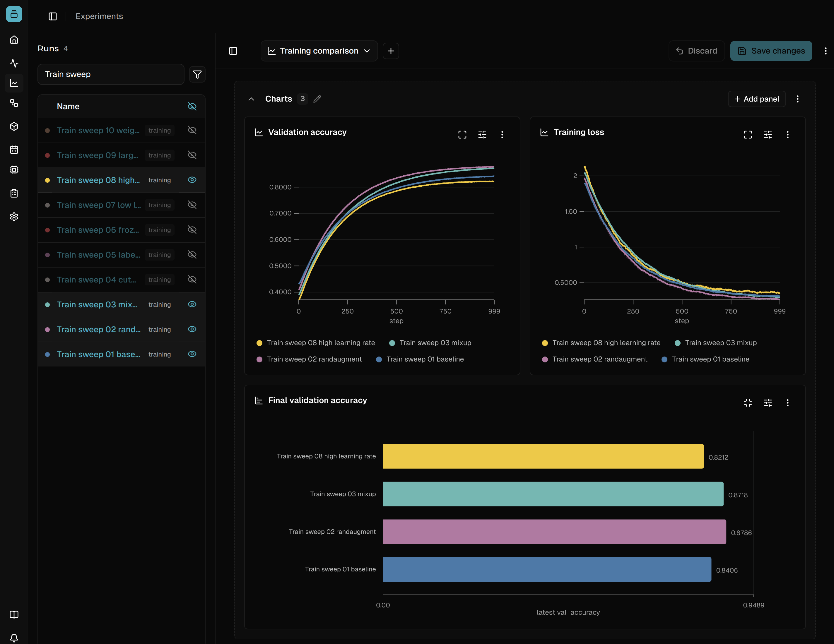834x644 pixels.
Task: Expand Training loss chart to fullscreen
Action: (x=748, y=134)
